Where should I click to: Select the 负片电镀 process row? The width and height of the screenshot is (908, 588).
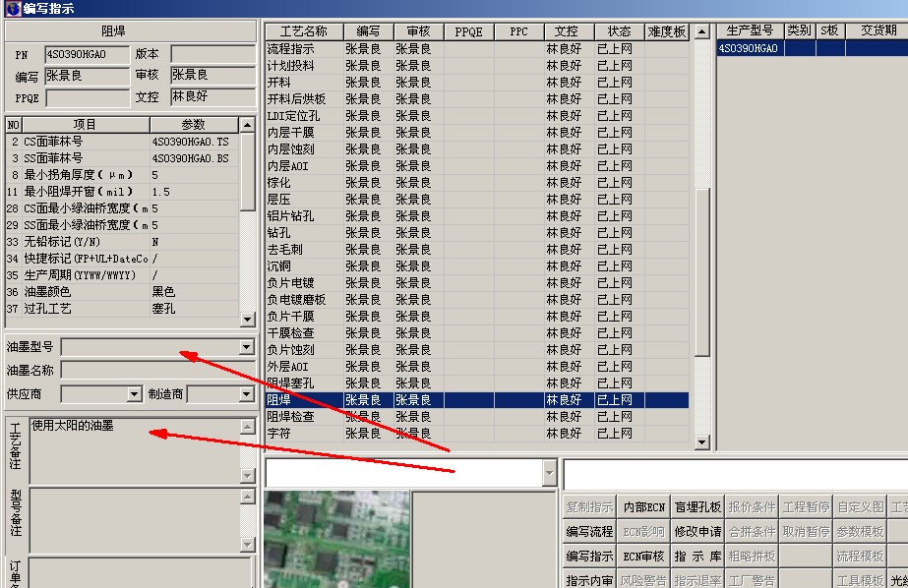pos(477,283)
